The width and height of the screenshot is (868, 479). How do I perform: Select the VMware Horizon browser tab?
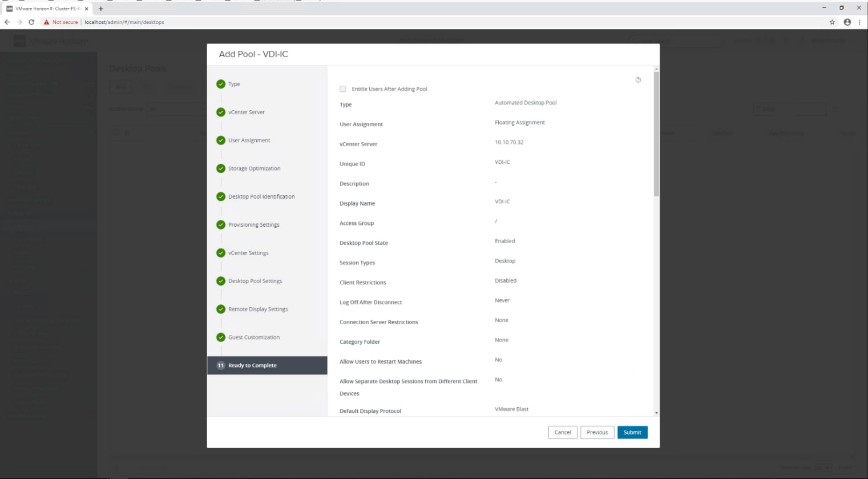tap(47, 9)
